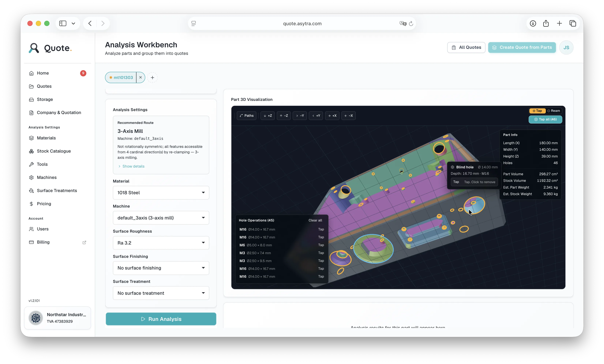This screenshot has height=364, width=604.
Task: Expand Show details for recommended route
Action: [x=131, y=166]
